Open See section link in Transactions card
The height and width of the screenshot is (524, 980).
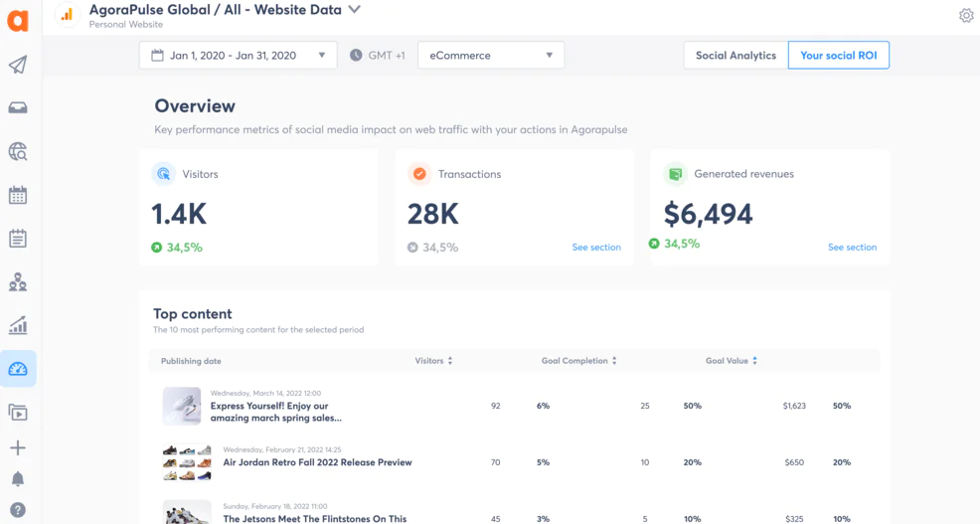point(596,248)
